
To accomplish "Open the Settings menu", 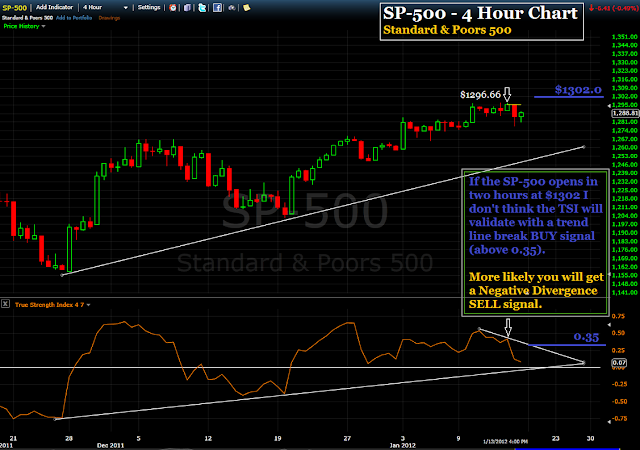I will pyautogui.click(x=149, y=7).
